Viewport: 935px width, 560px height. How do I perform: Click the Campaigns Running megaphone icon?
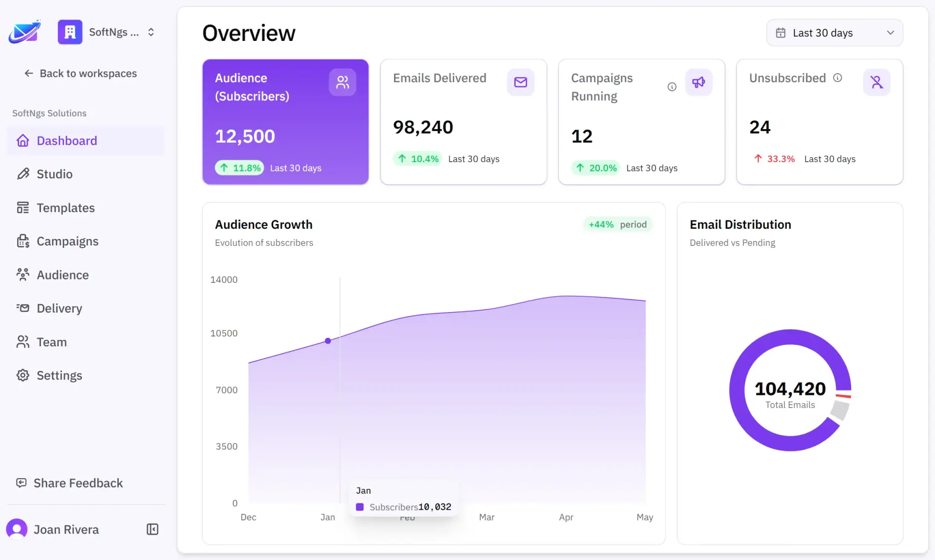[x=699, y=82]
